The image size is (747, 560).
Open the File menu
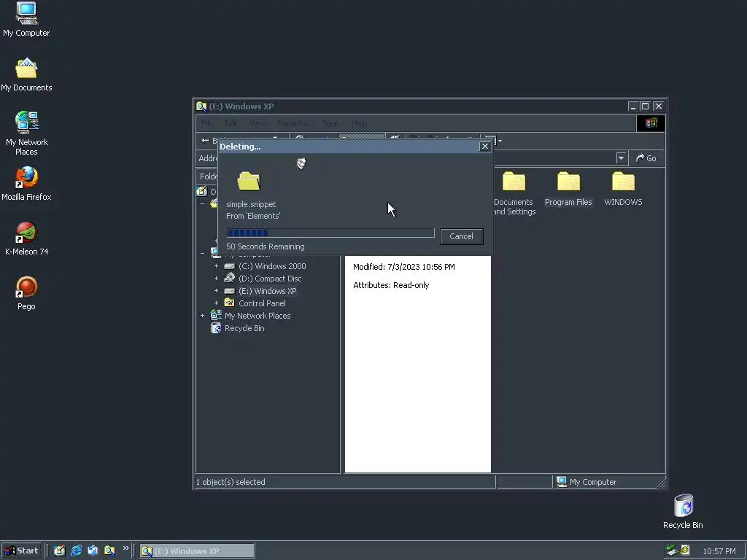(x=207, y=123)
